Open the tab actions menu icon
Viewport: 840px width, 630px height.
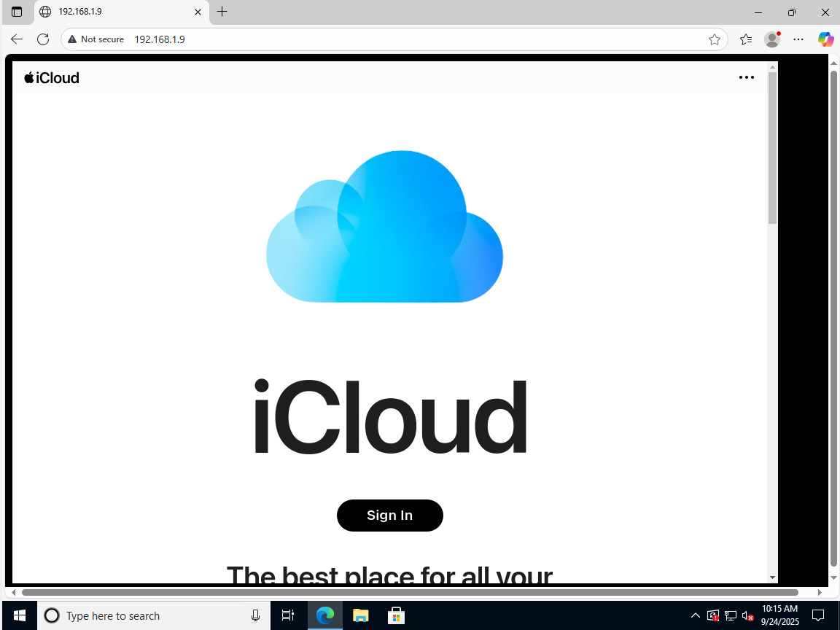click(17, 12)
